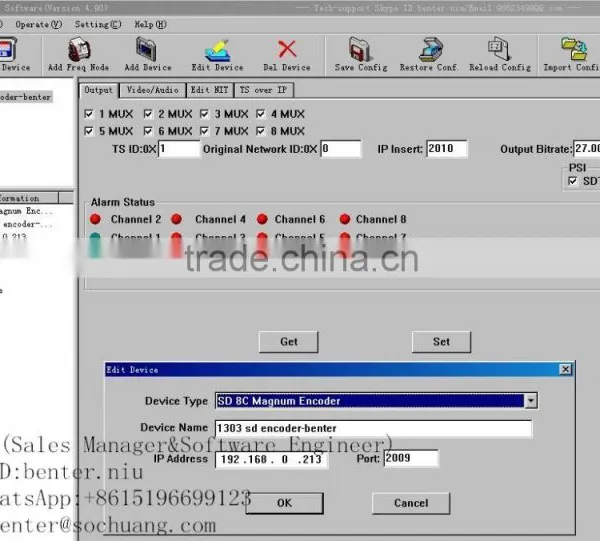This screenshot has height=541, width=600.
Task: Switch to the Video/Audio tab
Action: pos(153,90)
